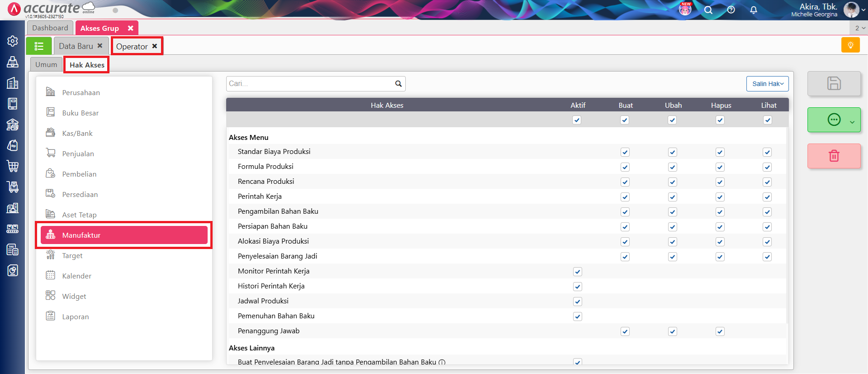Uncheck Aktif for Monitor Perintah Kerja
Viewport: 868px width, 374px height.
577,272
